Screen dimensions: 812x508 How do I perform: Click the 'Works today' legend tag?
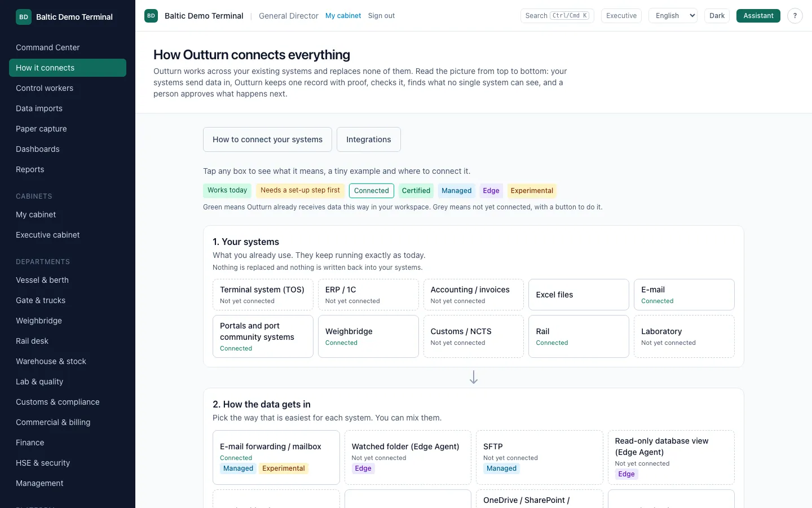(x=227, y=191)
